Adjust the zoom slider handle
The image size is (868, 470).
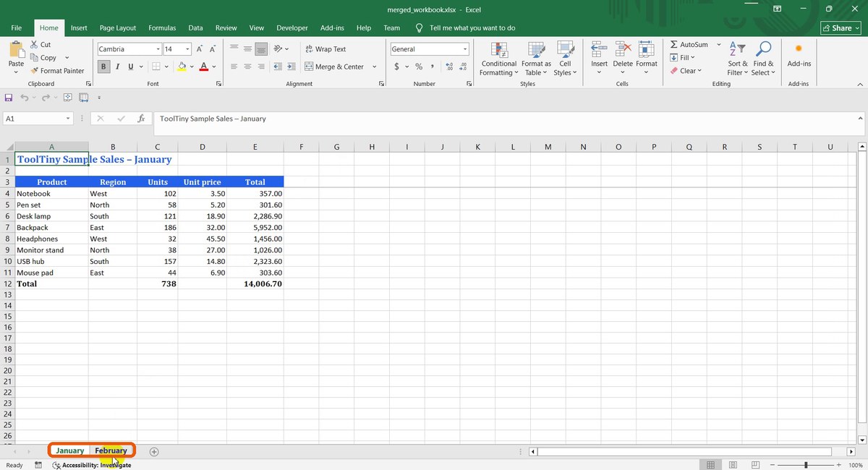pyautogui.click(x=806, y=465)
